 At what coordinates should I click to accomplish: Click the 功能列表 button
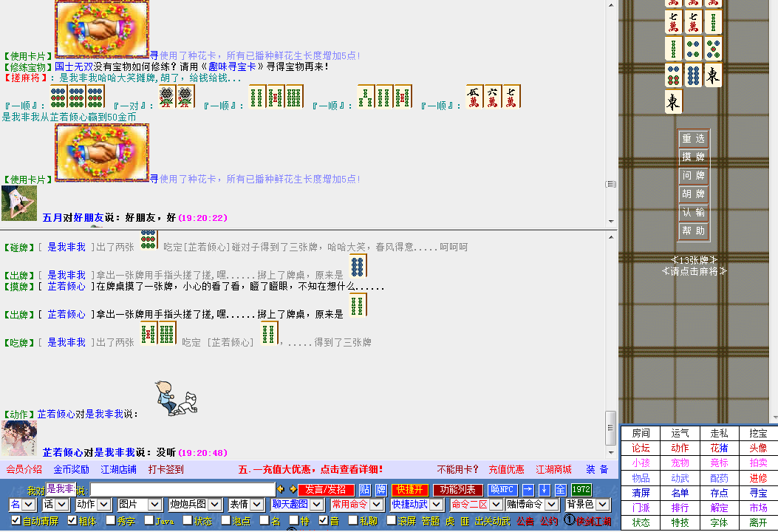coord(457,490)
